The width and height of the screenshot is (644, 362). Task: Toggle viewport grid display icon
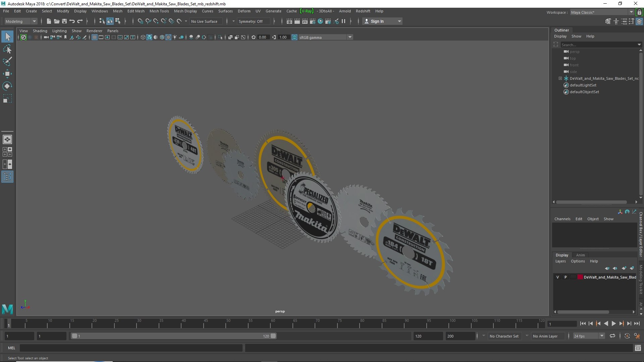pos(95,37)
